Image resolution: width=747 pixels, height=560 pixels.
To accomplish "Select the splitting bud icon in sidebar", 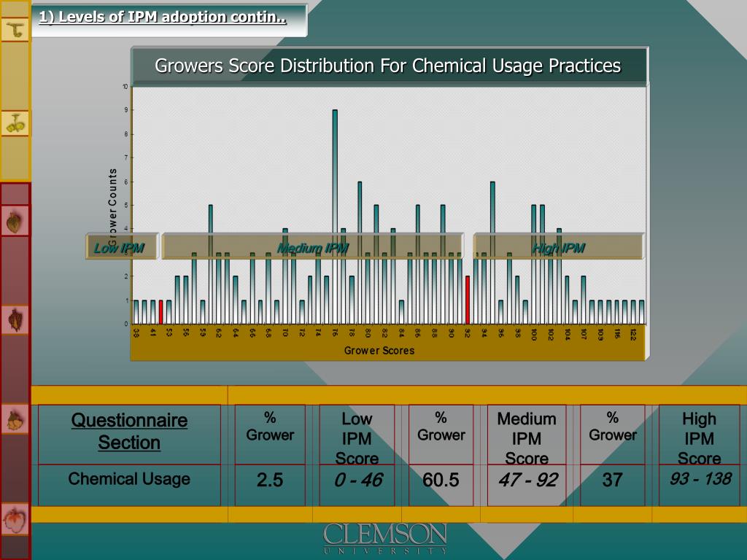I will click(15, 319).
